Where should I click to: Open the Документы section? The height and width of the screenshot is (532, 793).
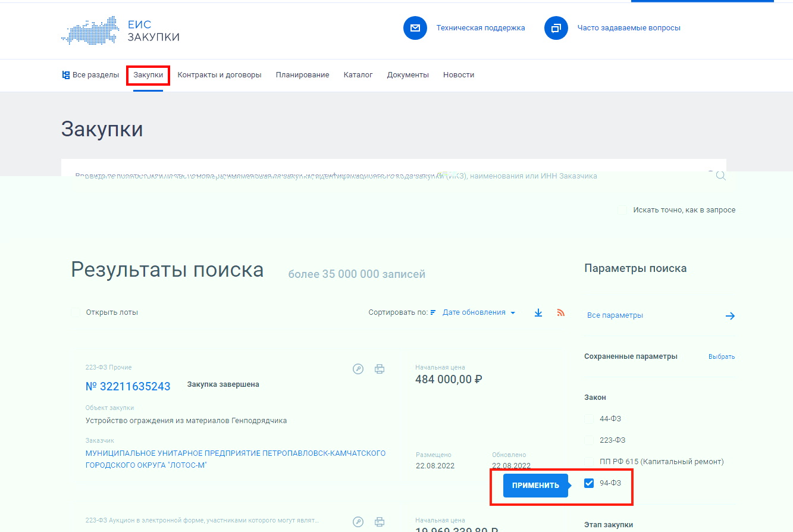408,75
